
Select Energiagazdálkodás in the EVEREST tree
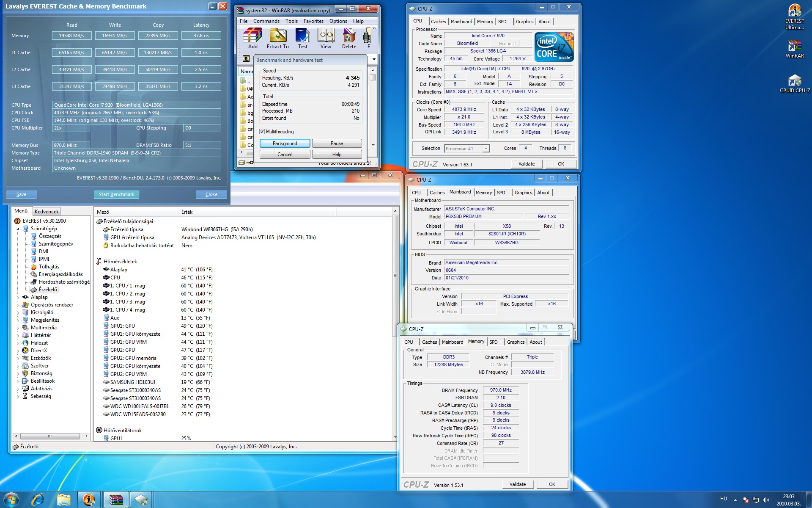[x=61, y=274]
